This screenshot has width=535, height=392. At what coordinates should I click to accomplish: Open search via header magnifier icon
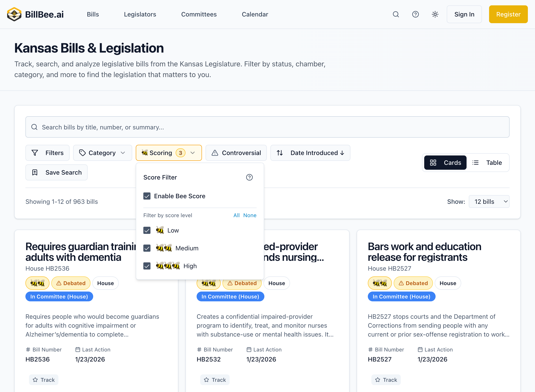coord(396,14)
